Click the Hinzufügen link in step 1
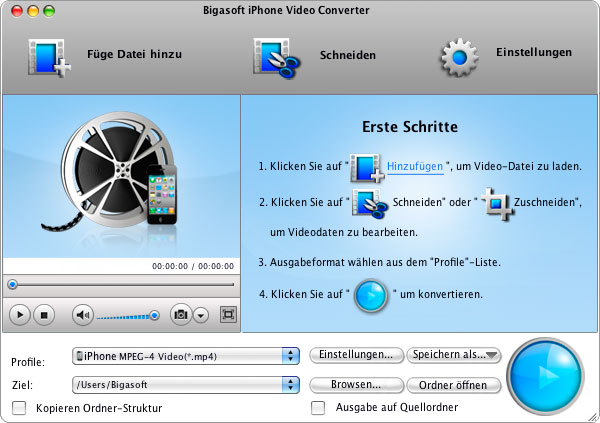The image size is (600, 423). pyautogui.click(x=415, y=167)
